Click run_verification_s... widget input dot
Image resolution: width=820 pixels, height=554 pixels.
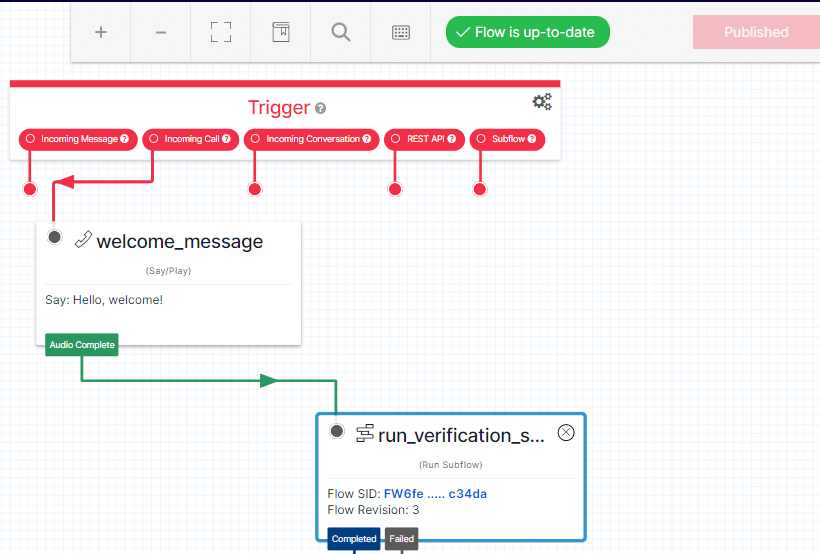click(337, 431)
